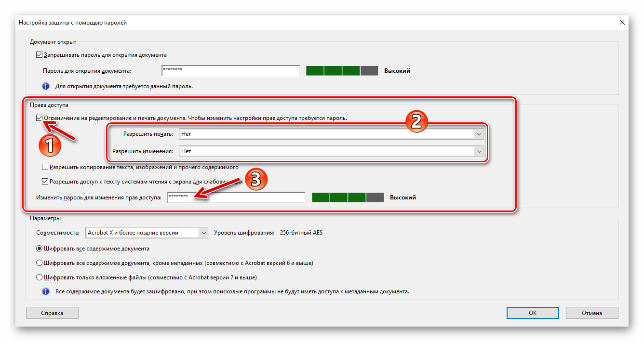
Task: Open the Разрешить изменения dropdown
Action: [x=331, y=151]
